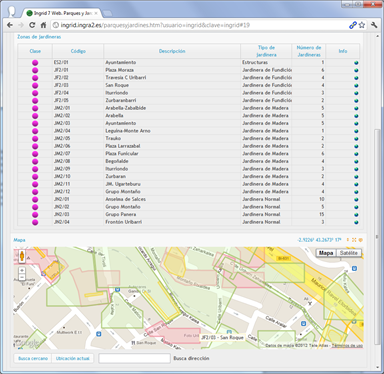This screenshot has height=374, width=384.
Task: Go back to the previous browser page
Action: click(10, 25)
